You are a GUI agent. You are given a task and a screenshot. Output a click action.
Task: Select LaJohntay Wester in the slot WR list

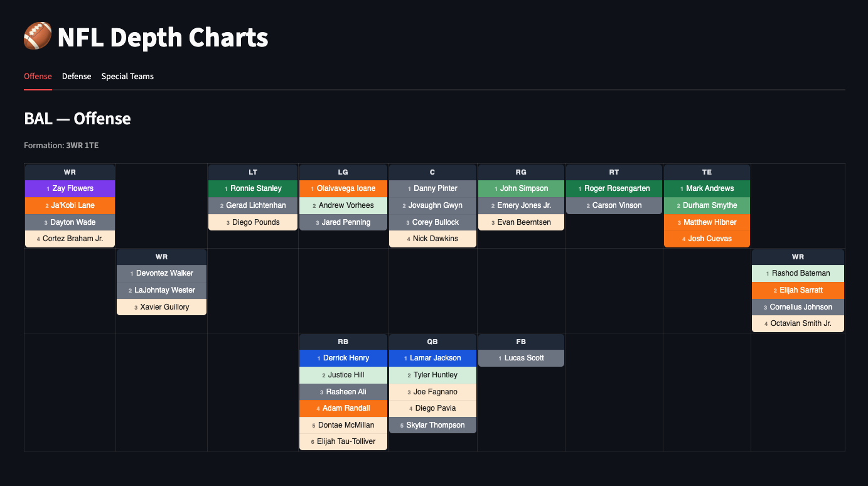162,290
